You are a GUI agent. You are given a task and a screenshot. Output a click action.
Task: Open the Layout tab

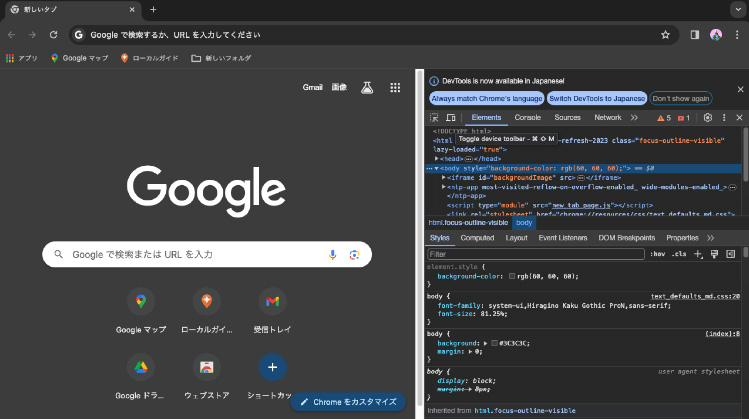[x=516, y=238]
